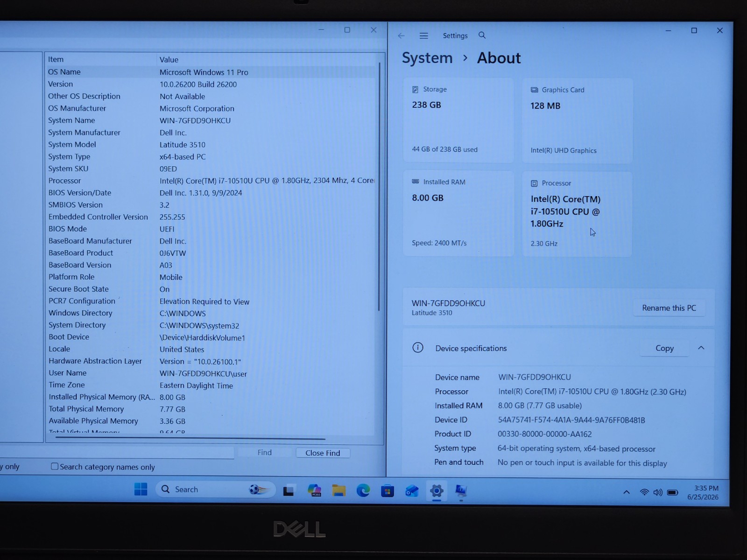Open the Windows Start menu
747x560 pixels.
coord(141,489)
